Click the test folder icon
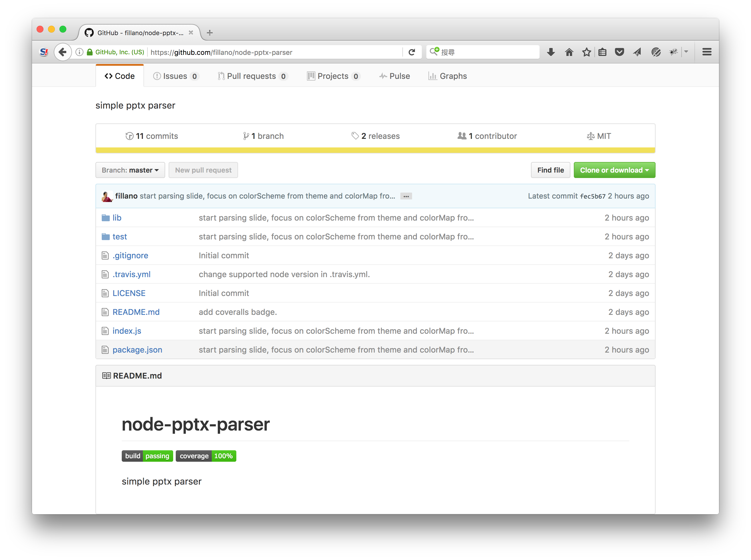This screenshot has height=560, width=751. coord(106,237)
